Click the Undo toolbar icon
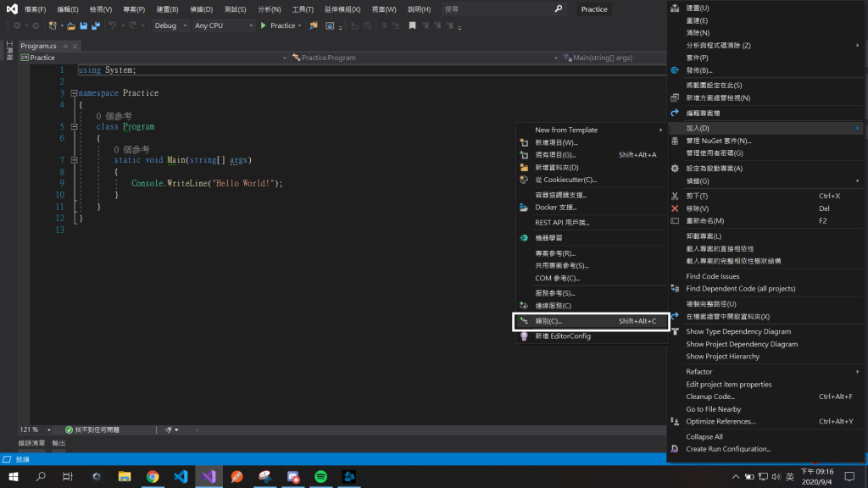868x488 pixels. click(113, 25)
